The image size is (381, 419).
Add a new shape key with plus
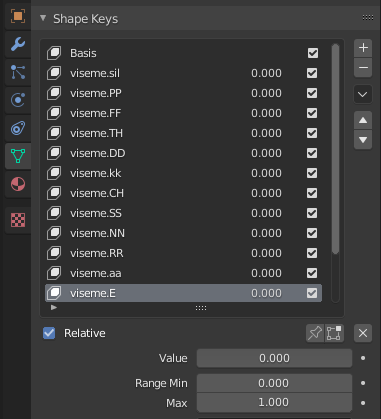pyautogui.click(x=363, y=48)
